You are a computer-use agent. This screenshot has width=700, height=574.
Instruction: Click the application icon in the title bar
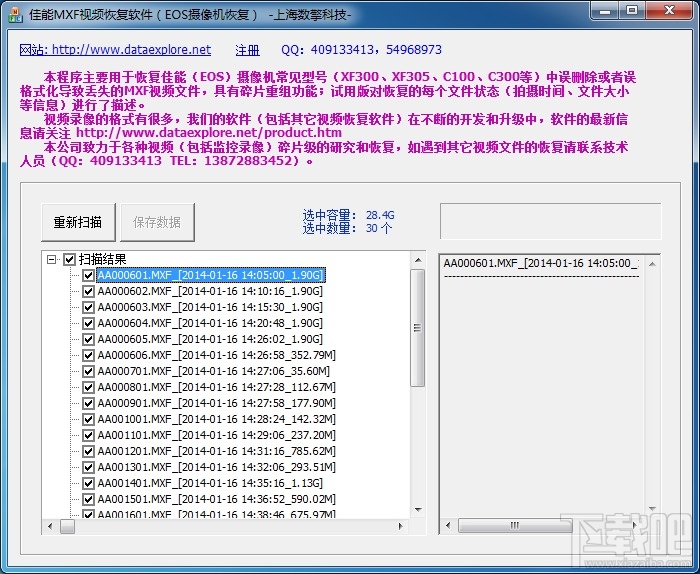(x=16, y=15)
